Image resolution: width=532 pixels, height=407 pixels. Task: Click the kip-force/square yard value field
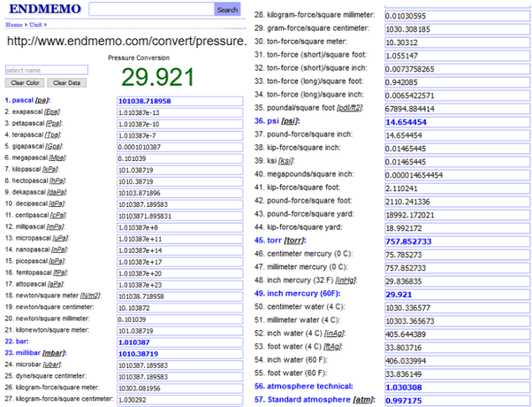click(458, 228)
